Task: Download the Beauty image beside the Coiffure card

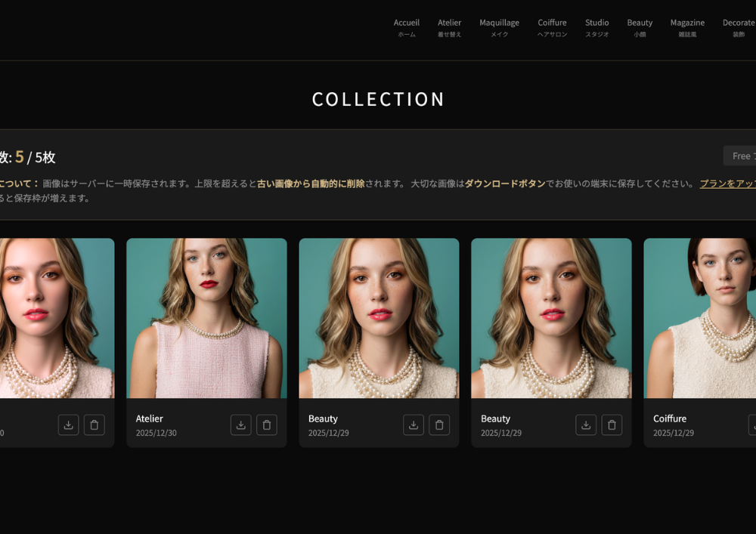Action: pyautogui.click(x=586, y=425)
